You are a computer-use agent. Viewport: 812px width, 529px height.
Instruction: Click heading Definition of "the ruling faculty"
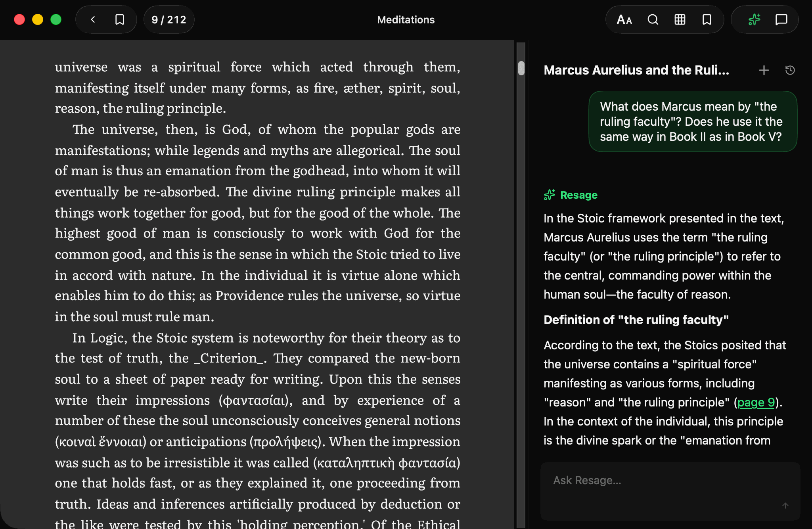636,320
